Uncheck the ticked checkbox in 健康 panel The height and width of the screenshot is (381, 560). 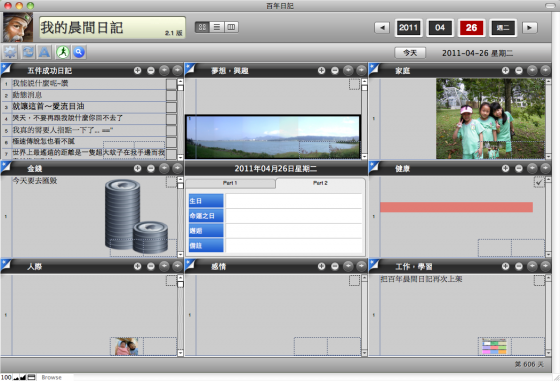539,182
